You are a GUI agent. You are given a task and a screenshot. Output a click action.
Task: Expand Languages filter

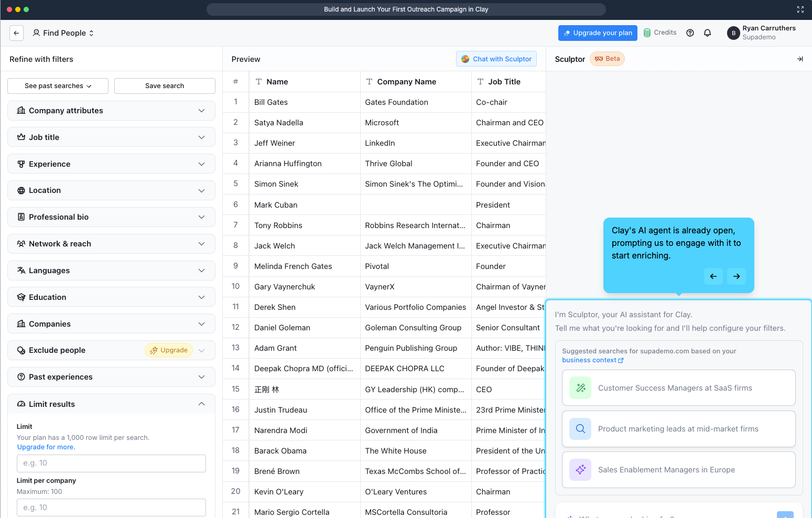(111, 271)
